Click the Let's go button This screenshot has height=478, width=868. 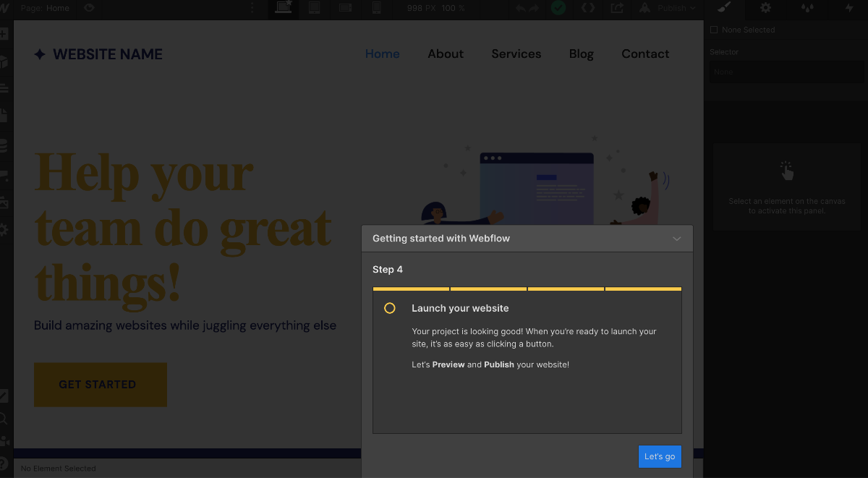pyautogui.click(x=660, y=456)
